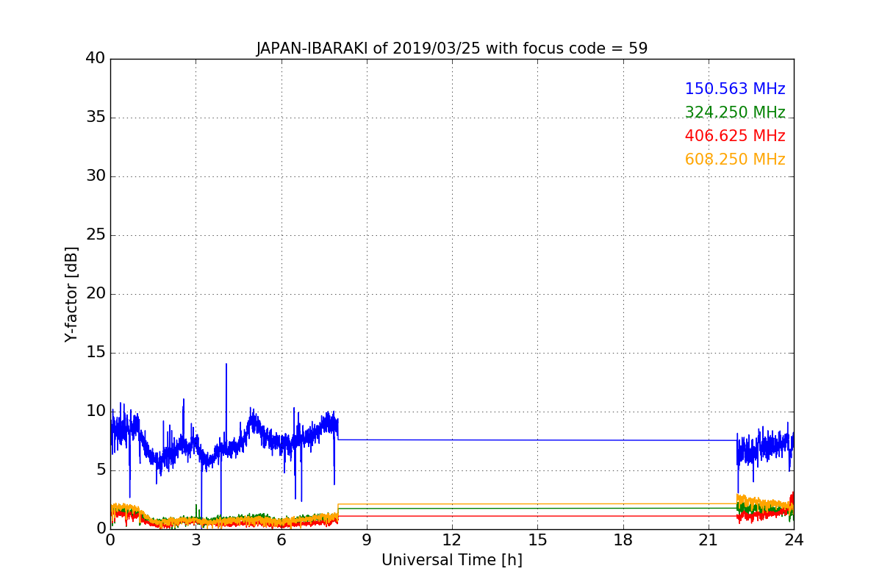Click x-axis tick value 24
882x588 pixels.
click(x=794, y=540)
